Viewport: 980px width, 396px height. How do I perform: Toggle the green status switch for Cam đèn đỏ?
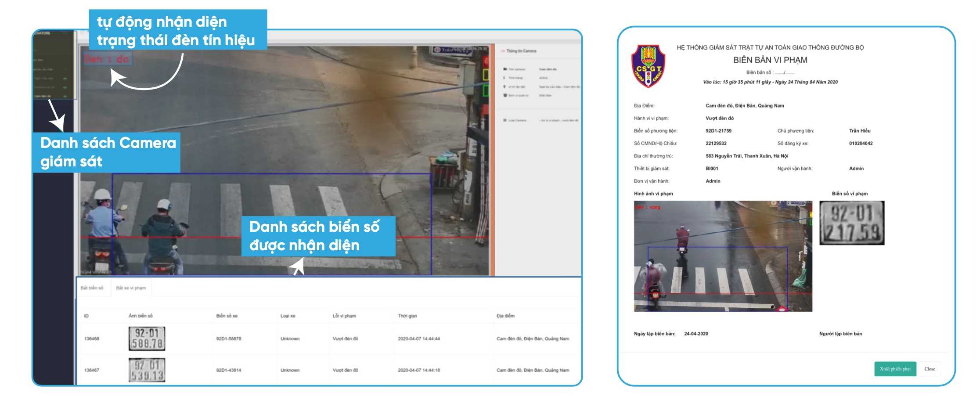tap(65, 96)
